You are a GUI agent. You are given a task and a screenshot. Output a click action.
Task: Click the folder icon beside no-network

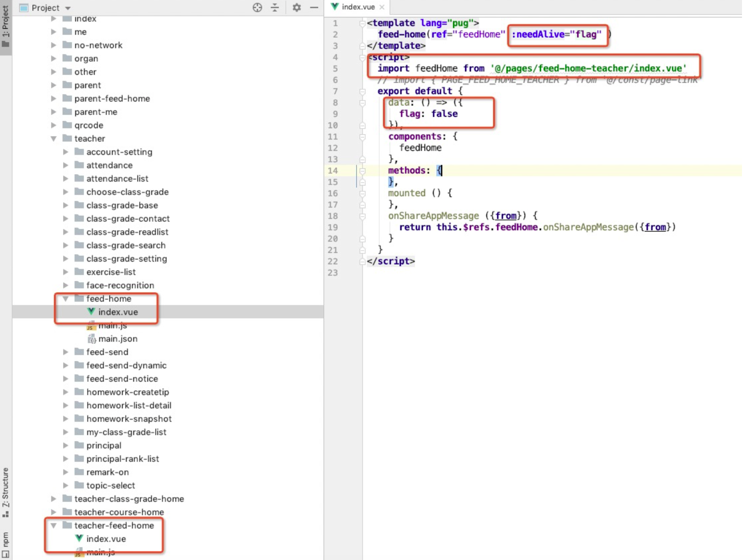(67, 45)
